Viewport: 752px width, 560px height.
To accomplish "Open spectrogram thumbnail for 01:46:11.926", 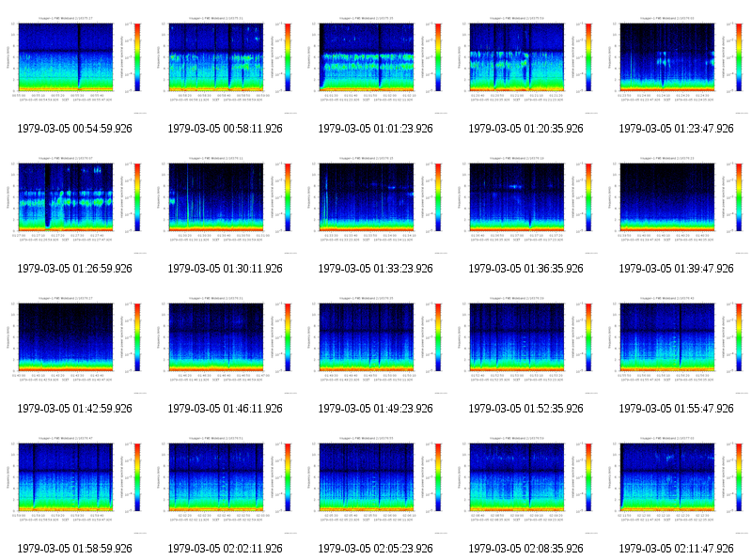I will (x=225, y=344).
